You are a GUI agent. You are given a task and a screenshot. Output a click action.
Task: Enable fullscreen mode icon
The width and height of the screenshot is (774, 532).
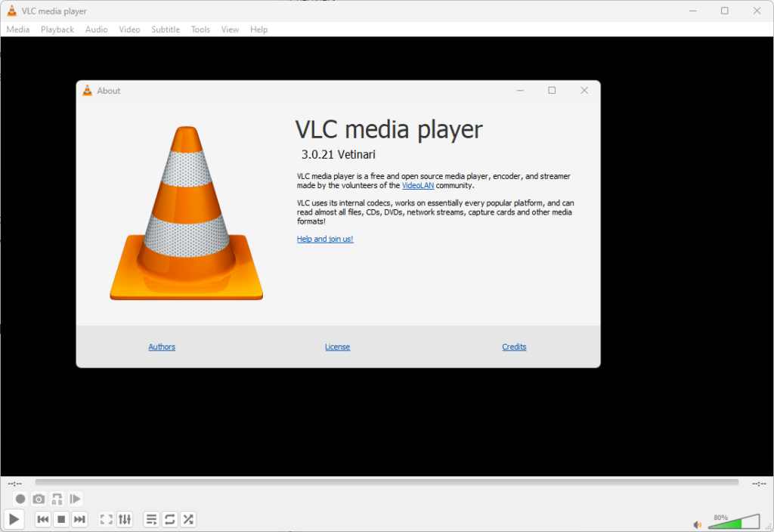point(106,519)
